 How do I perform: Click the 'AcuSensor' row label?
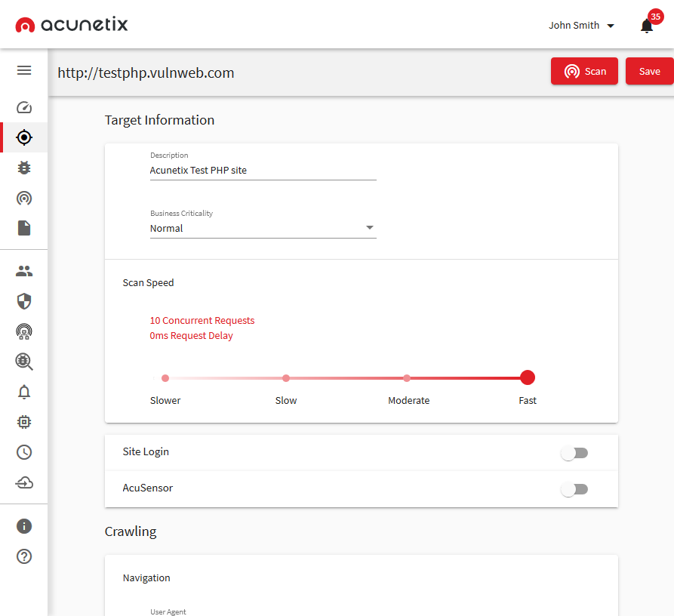(147, 488)
